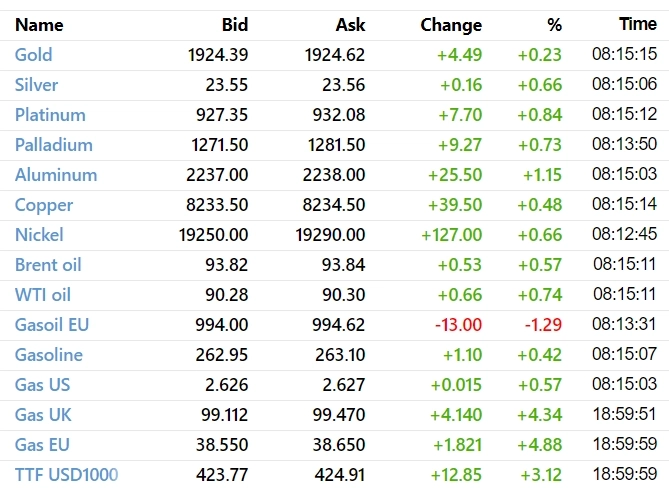
Task: Click the Gas EU link
Action: click(42, 445)
